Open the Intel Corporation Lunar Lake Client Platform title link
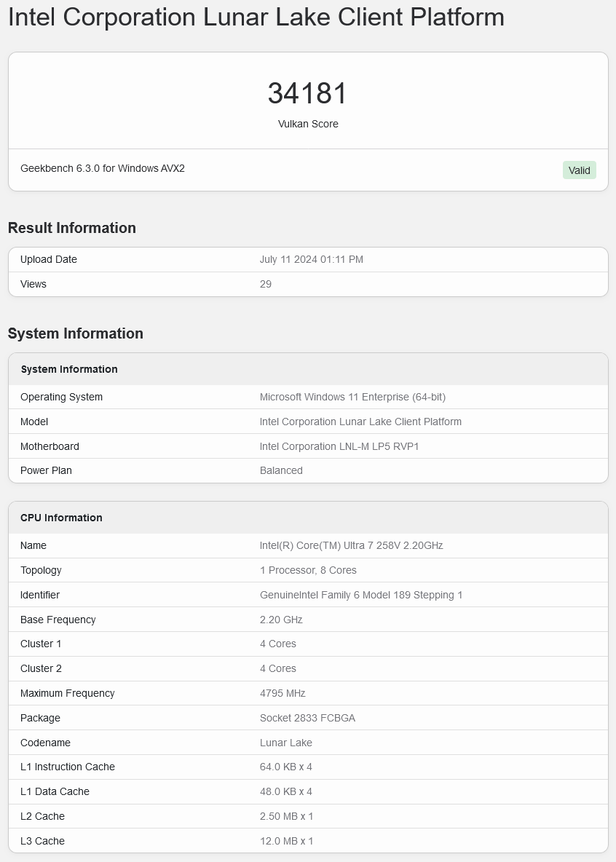Image resolution: width=616 pixels, height=862 pixels. point(256,17)
